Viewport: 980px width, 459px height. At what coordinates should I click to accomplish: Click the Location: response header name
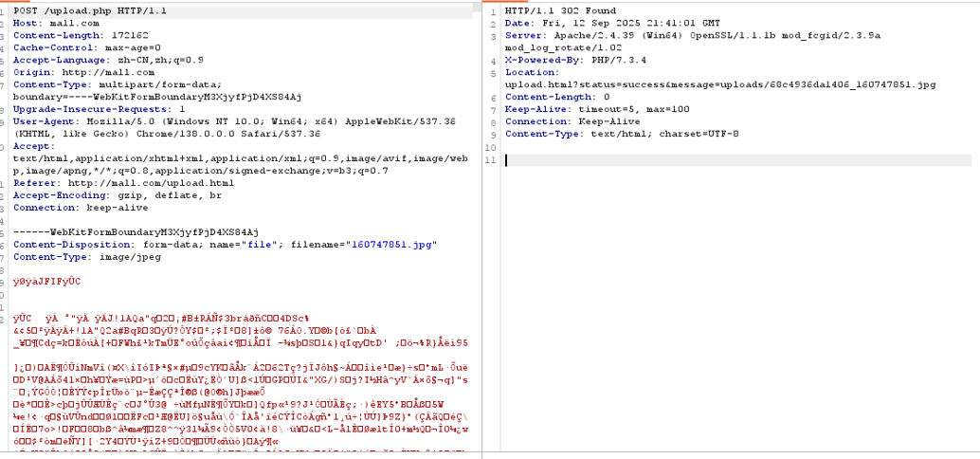(x=533, y=72)
